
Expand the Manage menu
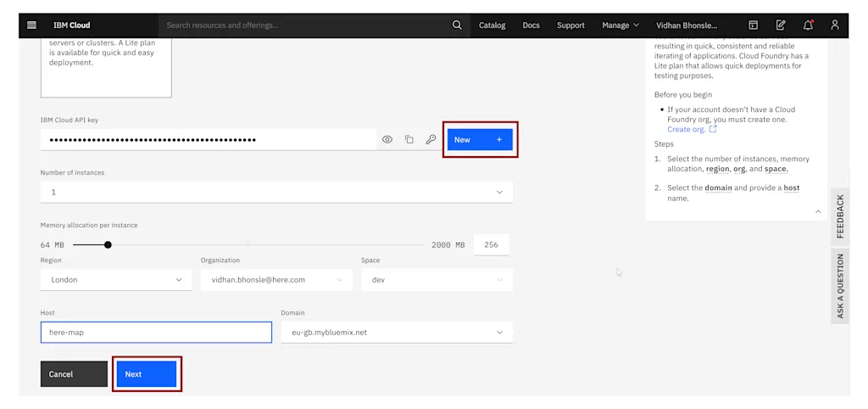[x=620, y=25]
